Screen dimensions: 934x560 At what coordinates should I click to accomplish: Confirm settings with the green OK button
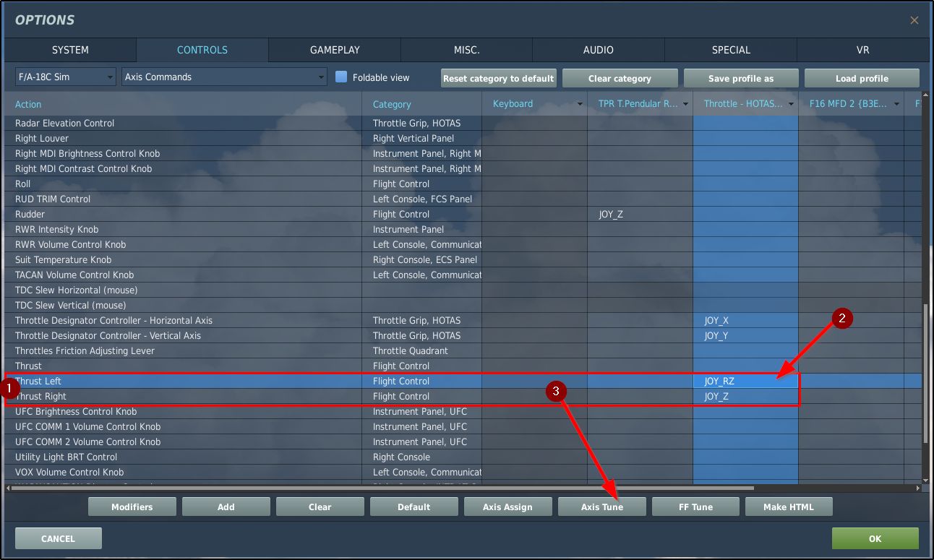coord(875,538)
